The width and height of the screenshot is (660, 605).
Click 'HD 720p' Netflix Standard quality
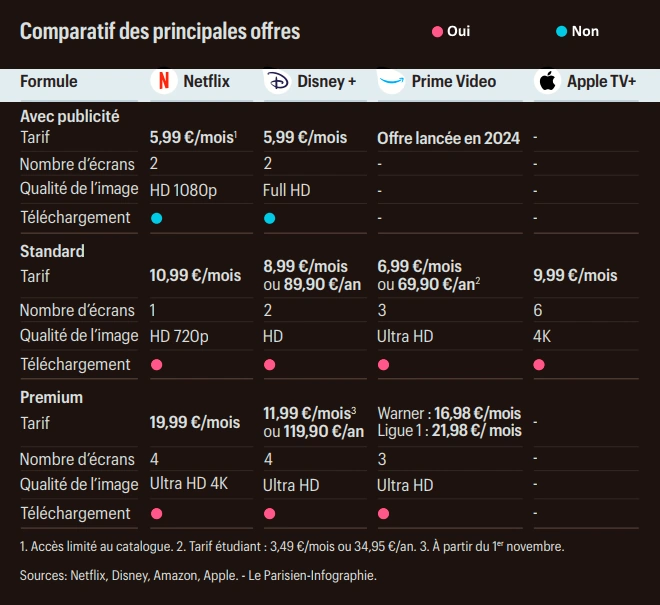click(x=179, y=337)
